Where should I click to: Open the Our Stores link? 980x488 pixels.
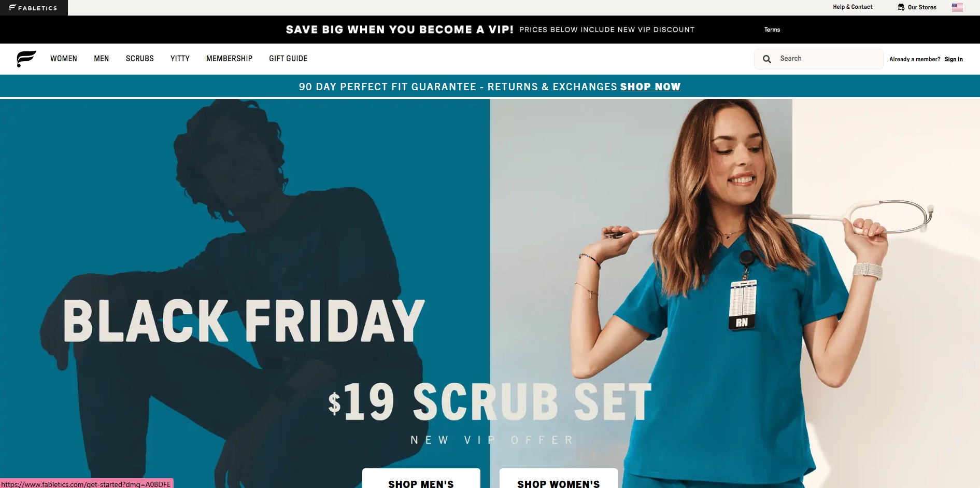coord(922,7)
